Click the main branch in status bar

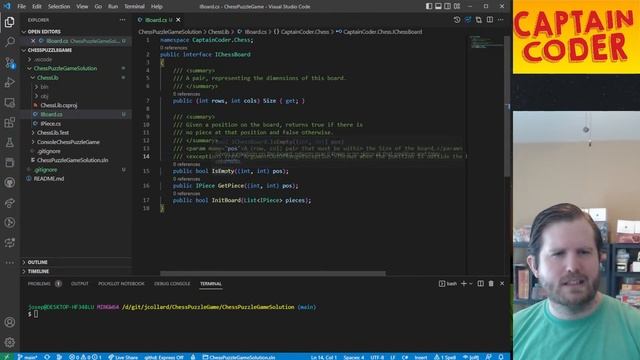tap(28, 357)
